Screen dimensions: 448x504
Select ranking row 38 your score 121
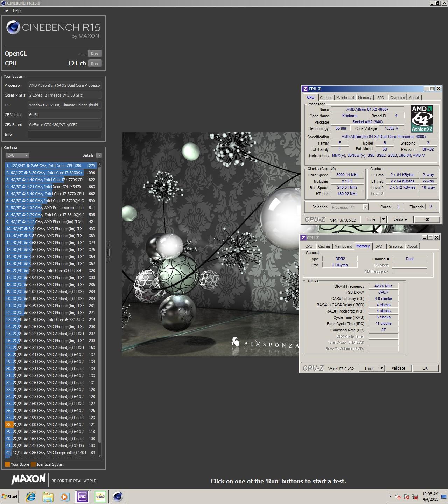pyautogui.click(x=51, y=425)
